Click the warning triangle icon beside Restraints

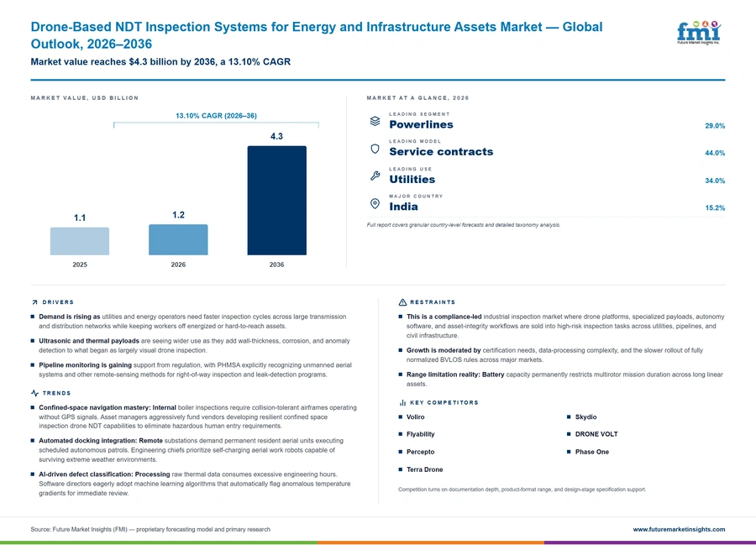402,302
